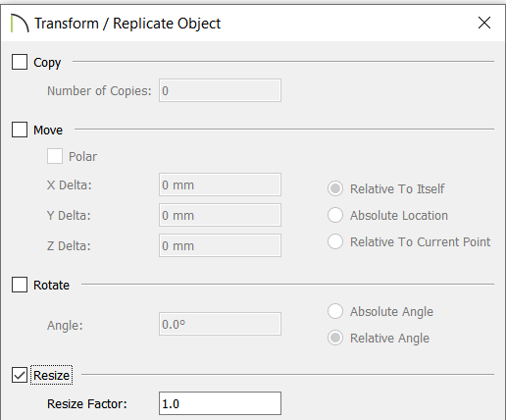The image size is (506, 420).
Task: Uncheck the Resize checkbox
Action: [20, 375]
